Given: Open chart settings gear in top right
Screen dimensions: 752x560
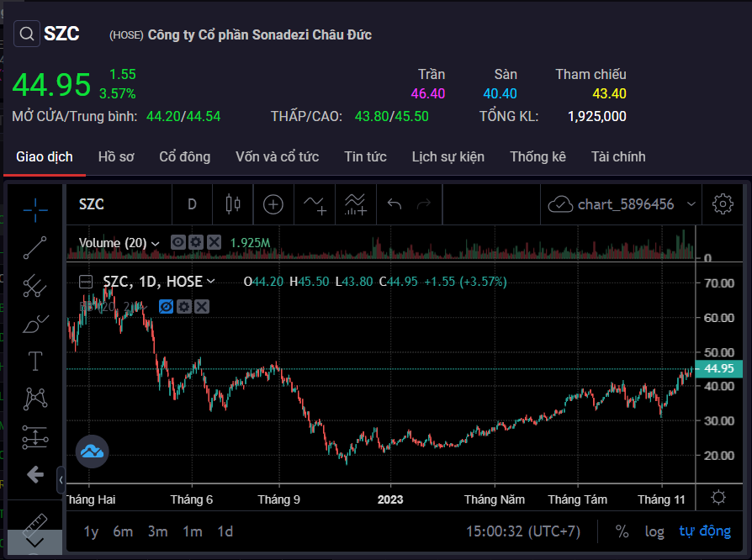Looking at the screenshot, I should tap(722, 204).
